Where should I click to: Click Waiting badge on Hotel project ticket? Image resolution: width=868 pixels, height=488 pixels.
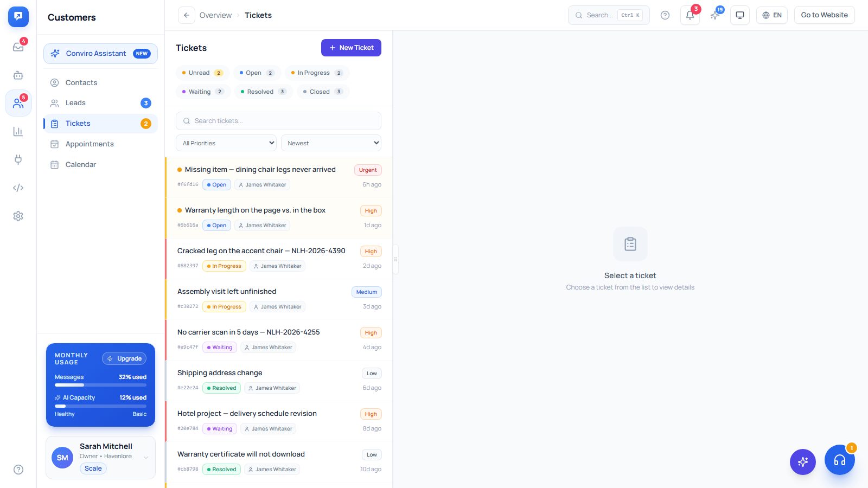coord(219,429)
